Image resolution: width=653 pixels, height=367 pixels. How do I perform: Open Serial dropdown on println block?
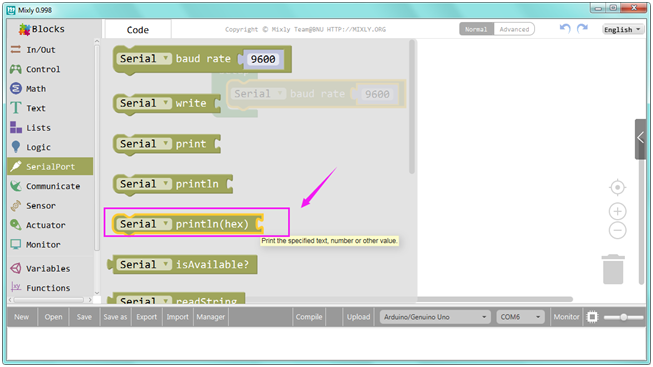click(144, 184)
